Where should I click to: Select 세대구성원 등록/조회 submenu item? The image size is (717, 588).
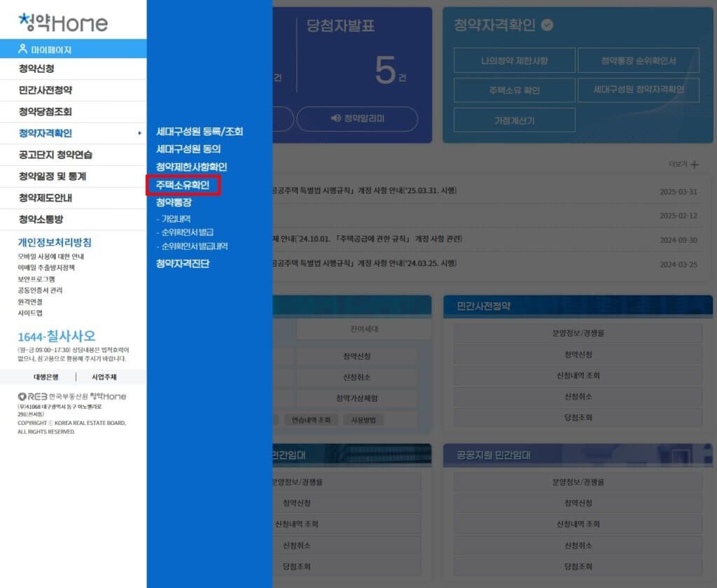coord(200,132)
